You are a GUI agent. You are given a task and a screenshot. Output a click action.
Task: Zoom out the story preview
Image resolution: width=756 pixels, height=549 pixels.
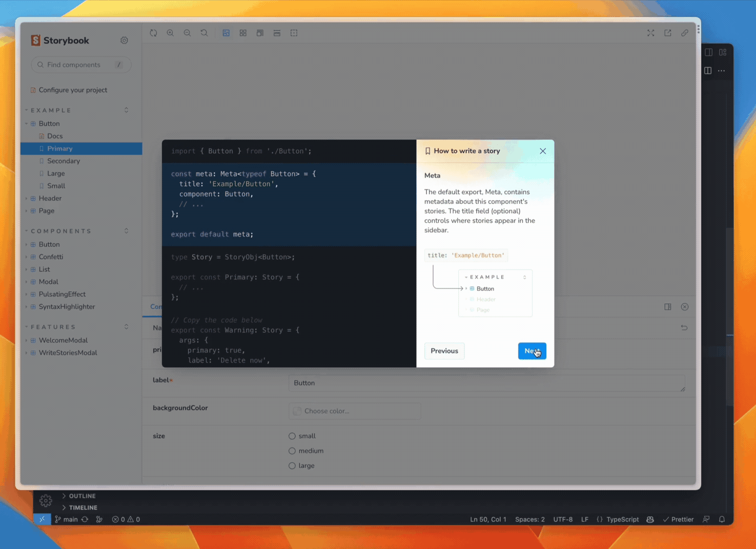[x=187, y=33]
